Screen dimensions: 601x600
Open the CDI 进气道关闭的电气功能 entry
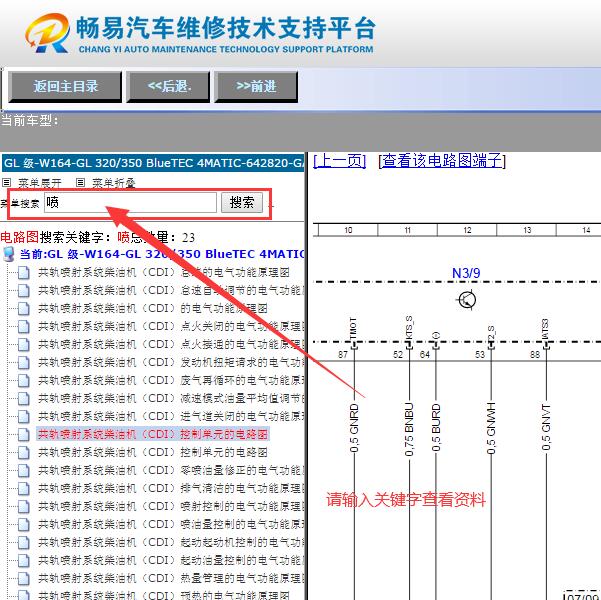click(x=171, y=416)
